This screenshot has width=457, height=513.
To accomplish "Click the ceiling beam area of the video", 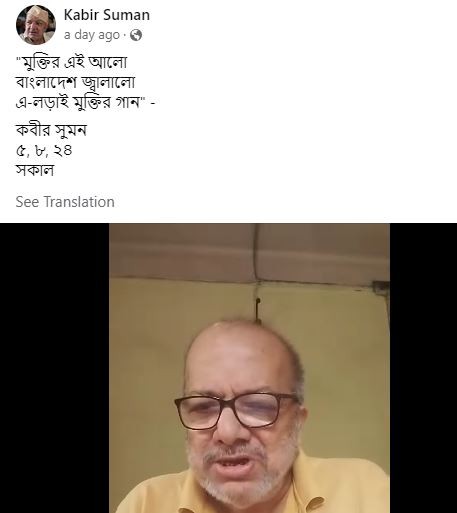I will click(x=249, y=252).
